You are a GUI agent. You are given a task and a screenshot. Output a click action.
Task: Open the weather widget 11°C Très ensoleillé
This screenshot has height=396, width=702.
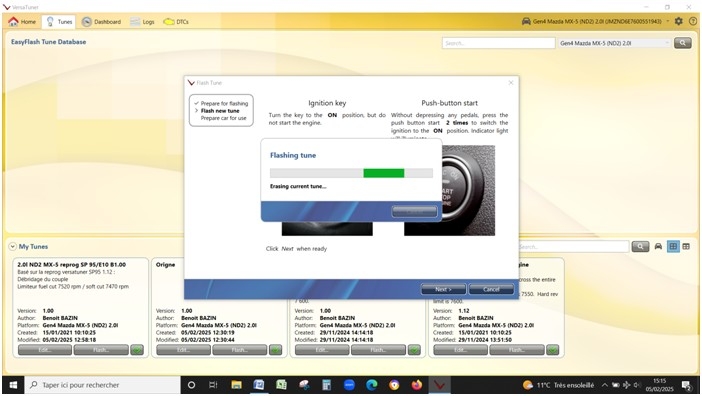click(559, 385)
